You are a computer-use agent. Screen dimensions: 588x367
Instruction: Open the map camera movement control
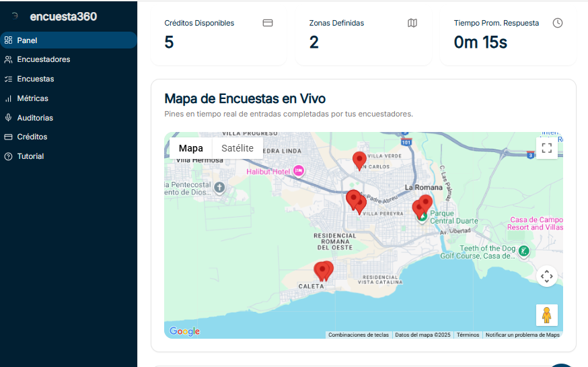click(546, 276)
